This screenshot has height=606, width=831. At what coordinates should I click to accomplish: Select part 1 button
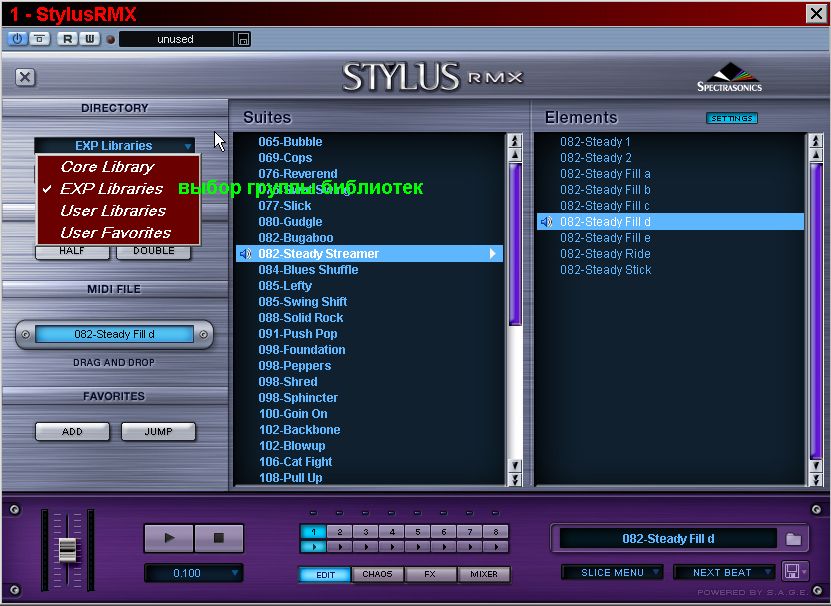(x=313, y=532)
